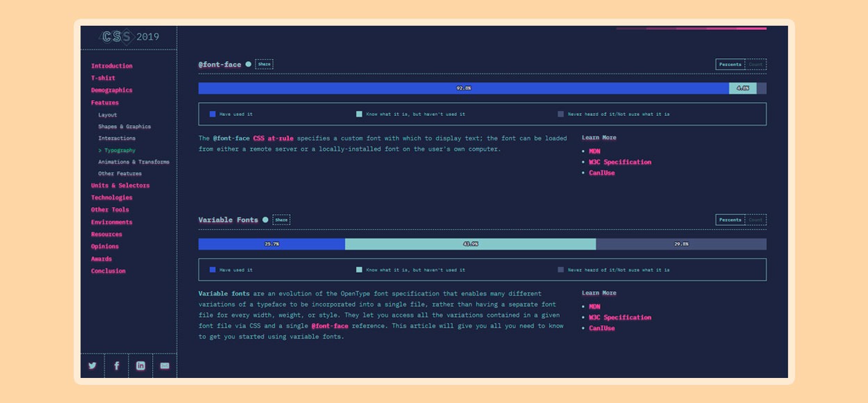Open the Facebook share icon in sidebar footer
Image resolution: width=868 pixels, height=403 pixels.
tap(117, 365)
